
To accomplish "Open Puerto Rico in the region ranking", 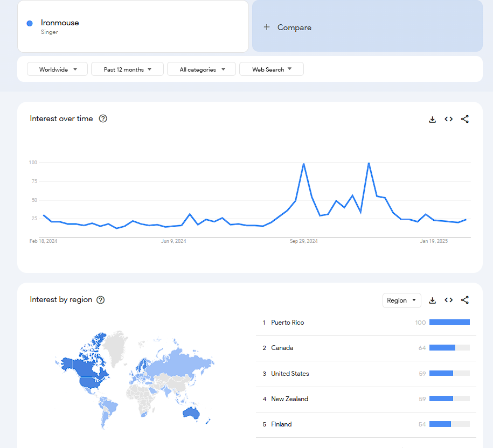I will [288, 323].
